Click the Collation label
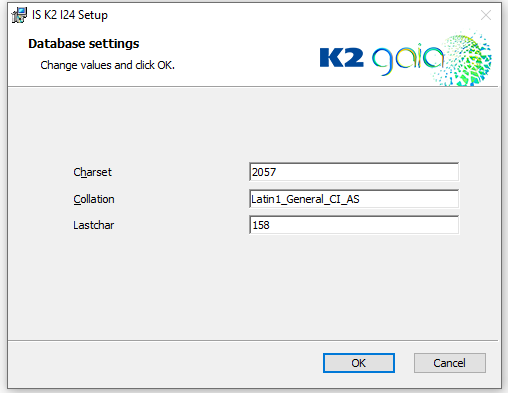 (x=94, y=199)
